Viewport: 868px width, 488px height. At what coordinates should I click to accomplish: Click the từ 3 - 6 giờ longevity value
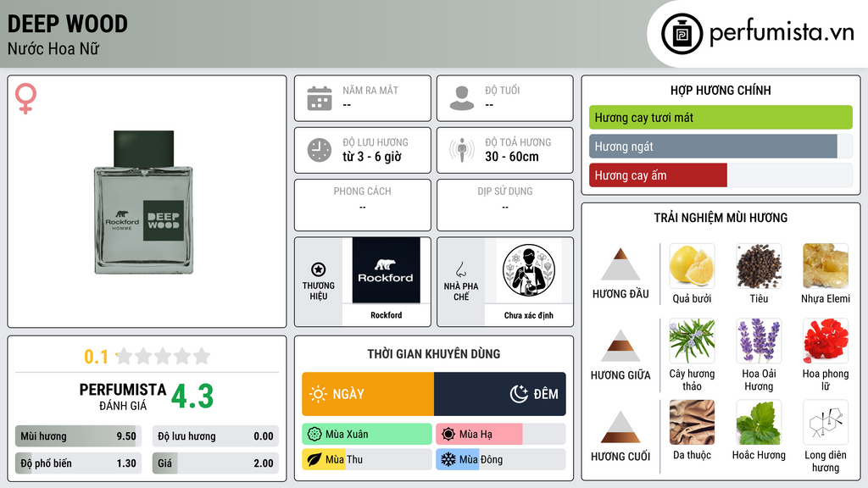pyautogui.click(x=372, y=157)
